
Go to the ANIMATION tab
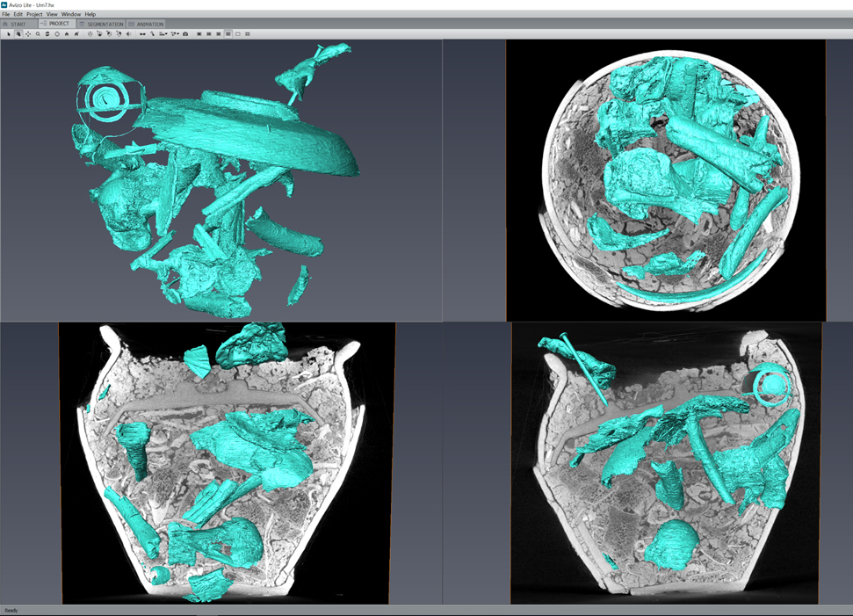(x=146, y=24)
